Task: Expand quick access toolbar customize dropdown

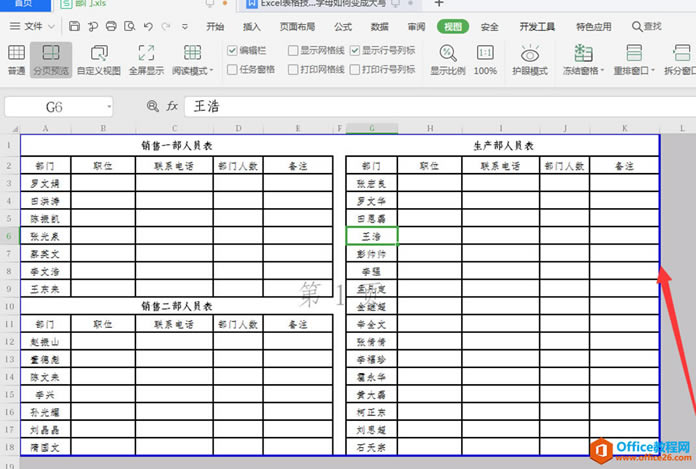Action: (x=185, y=27)
